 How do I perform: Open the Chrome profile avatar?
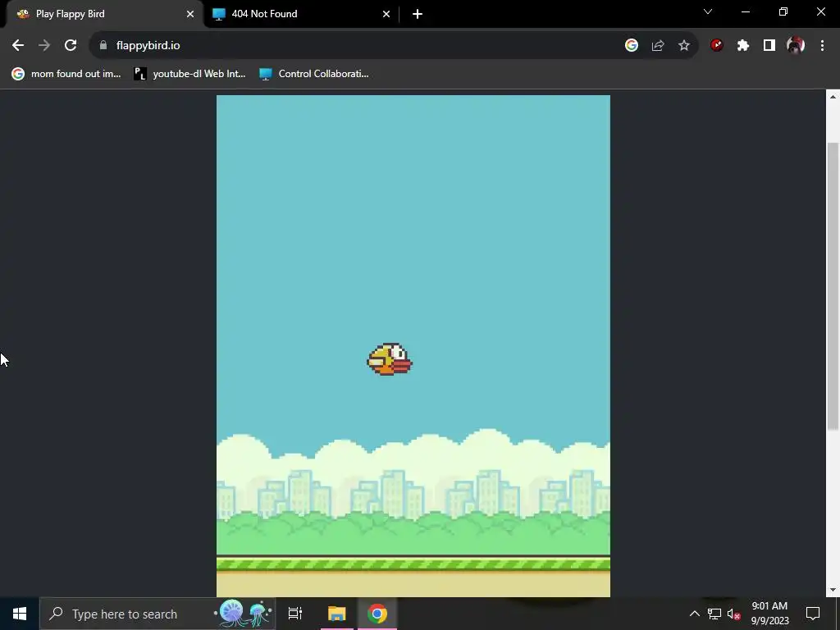(796, 46)
